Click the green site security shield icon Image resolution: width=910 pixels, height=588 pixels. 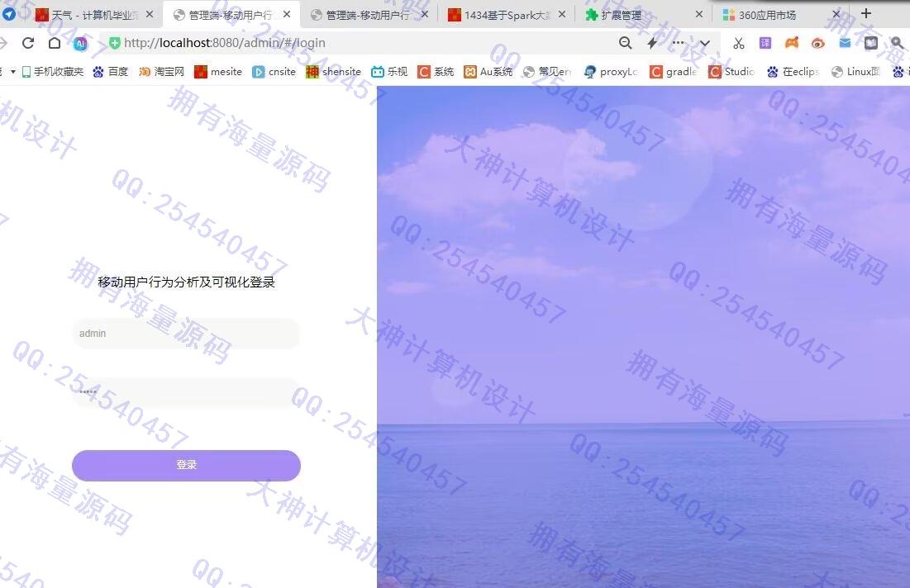tap(114, 43)
